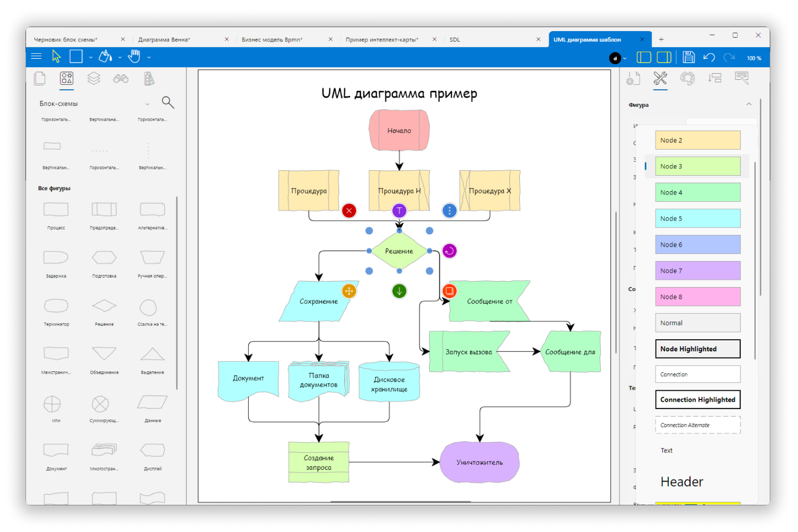Select the UML диаграмма шаблон tab

tap(587, 40)
